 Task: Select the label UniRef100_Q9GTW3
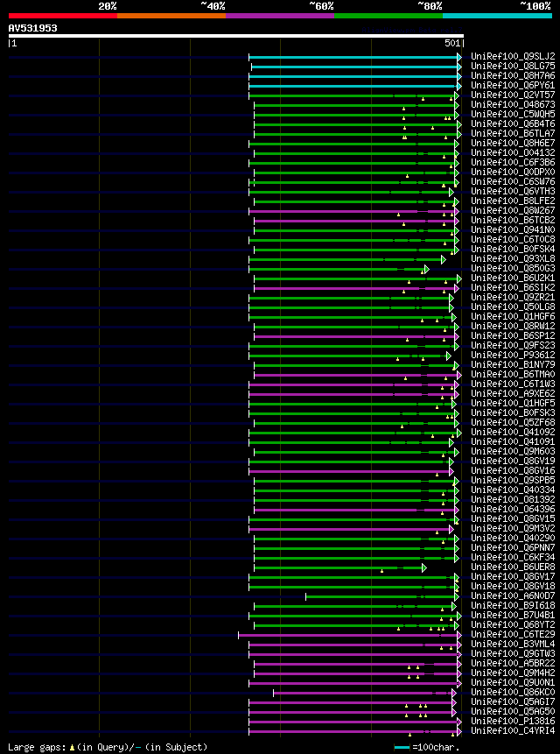pyautogui.click(x=513, y=653)
